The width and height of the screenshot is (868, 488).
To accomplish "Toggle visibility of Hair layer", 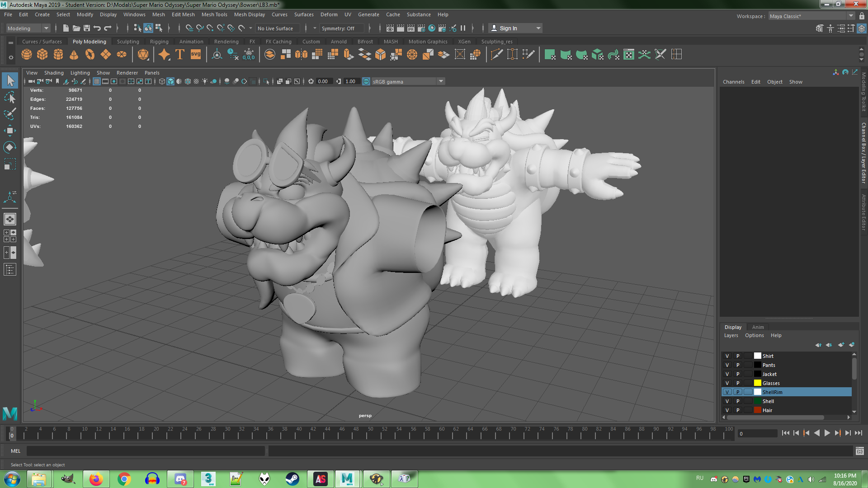I will click(x=727, y=410).
